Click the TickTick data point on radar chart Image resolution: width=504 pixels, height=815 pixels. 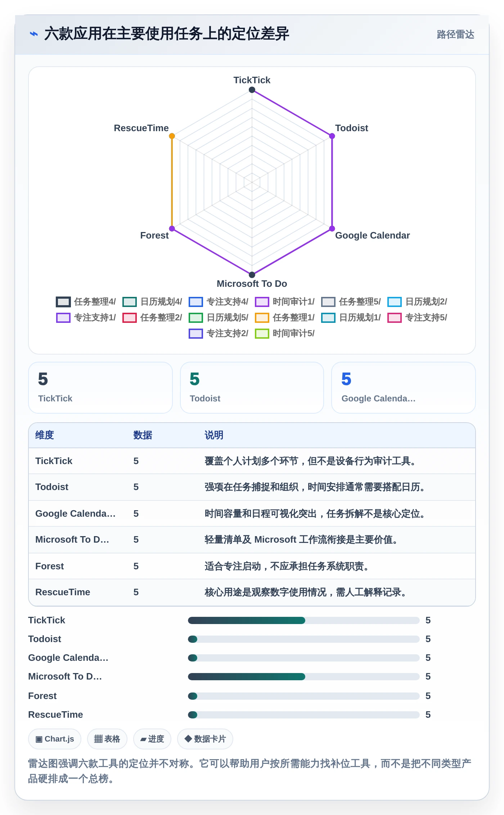click(x=252, y=90)
